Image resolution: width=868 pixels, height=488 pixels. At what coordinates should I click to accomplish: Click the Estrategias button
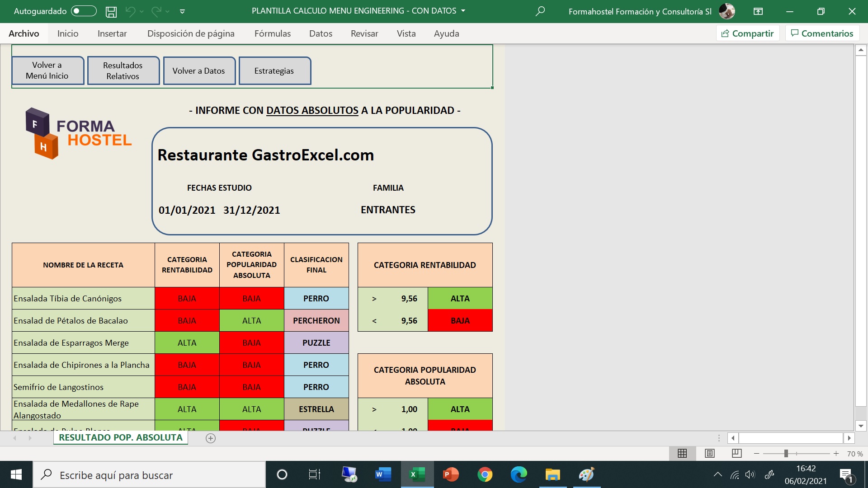(274, 70)
